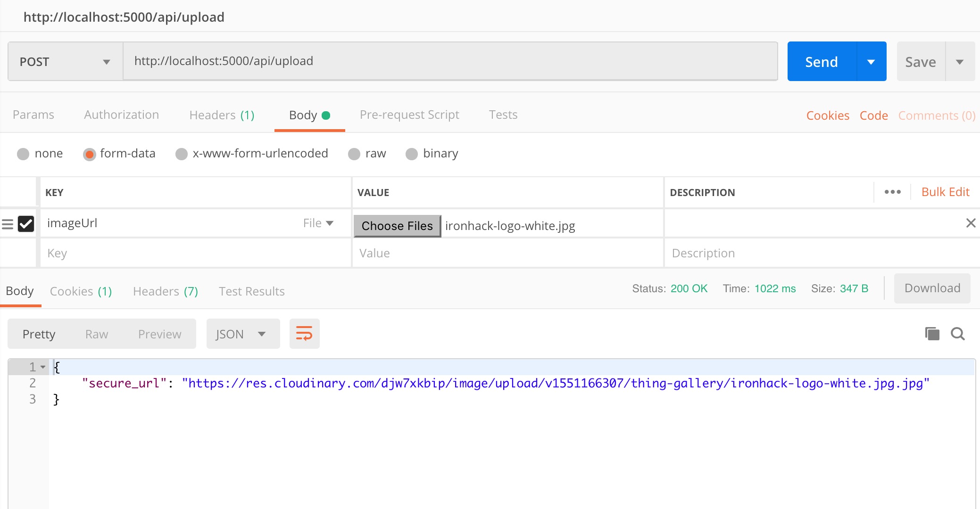The height and width of the screenshot is (509, 980).
Task: Uncheck the imageUrl row checkbox
Action: [26, 223]
